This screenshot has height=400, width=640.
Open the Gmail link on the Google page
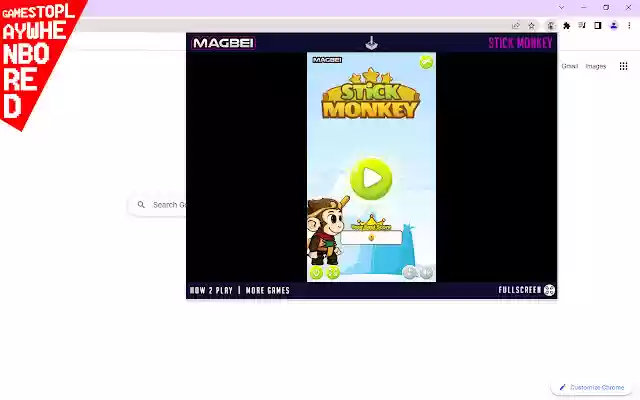[x=569, y=66]
